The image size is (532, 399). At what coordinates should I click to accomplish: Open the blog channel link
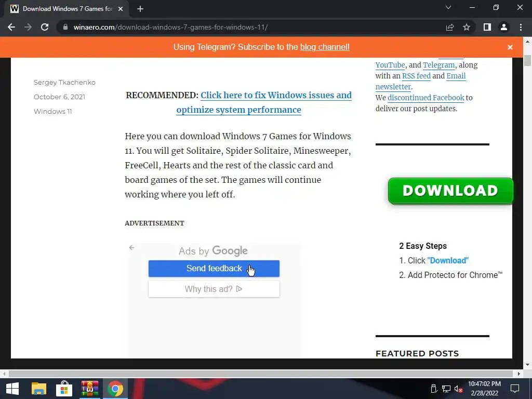tap(325, 47)
